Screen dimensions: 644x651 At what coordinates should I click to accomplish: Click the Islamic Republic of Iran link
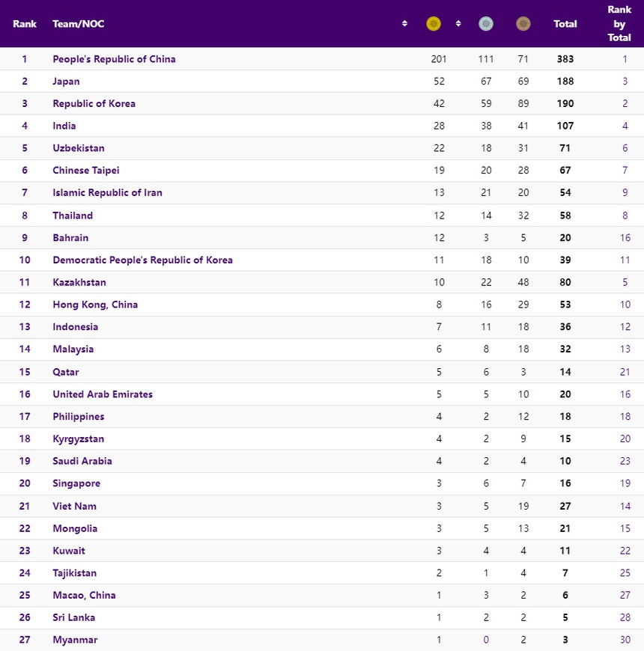tap(107, 193)
